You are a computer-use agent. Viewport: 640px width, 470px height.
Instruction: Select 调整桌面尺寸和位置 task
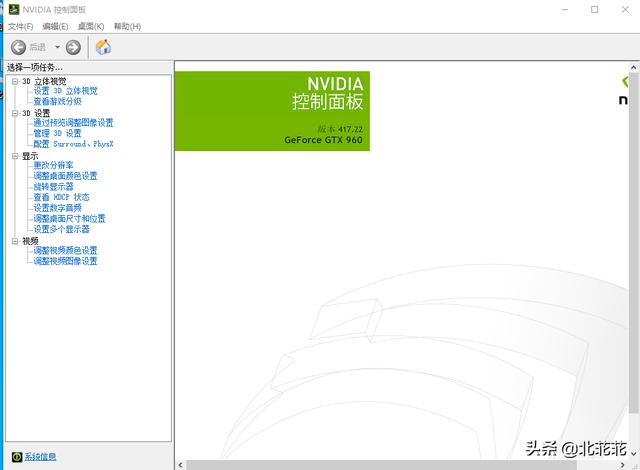69,218
